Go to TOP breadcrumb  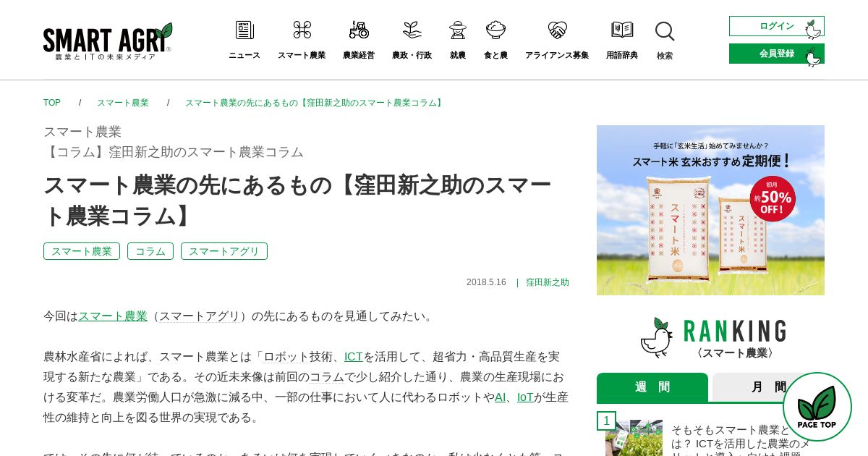52,103
